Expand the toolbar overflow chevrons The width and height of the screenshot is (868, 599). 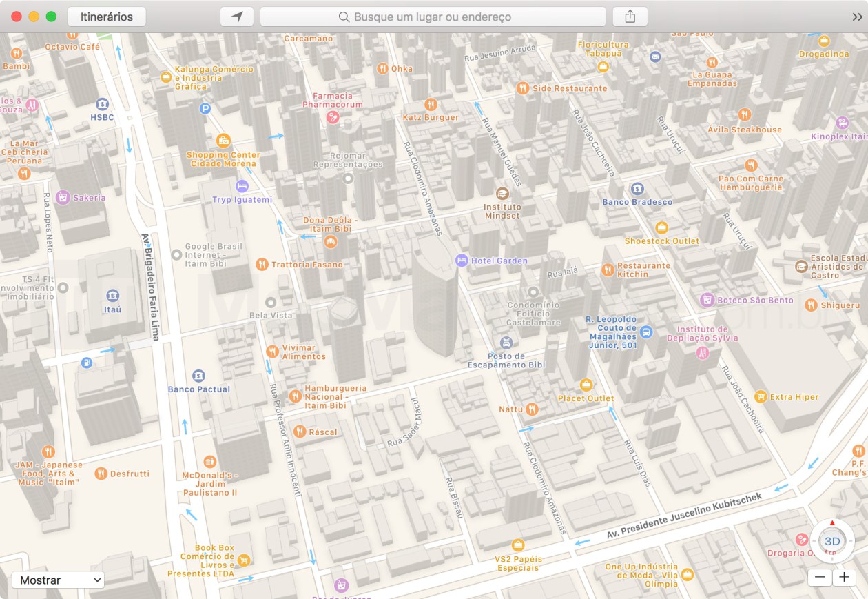point(857,17)
